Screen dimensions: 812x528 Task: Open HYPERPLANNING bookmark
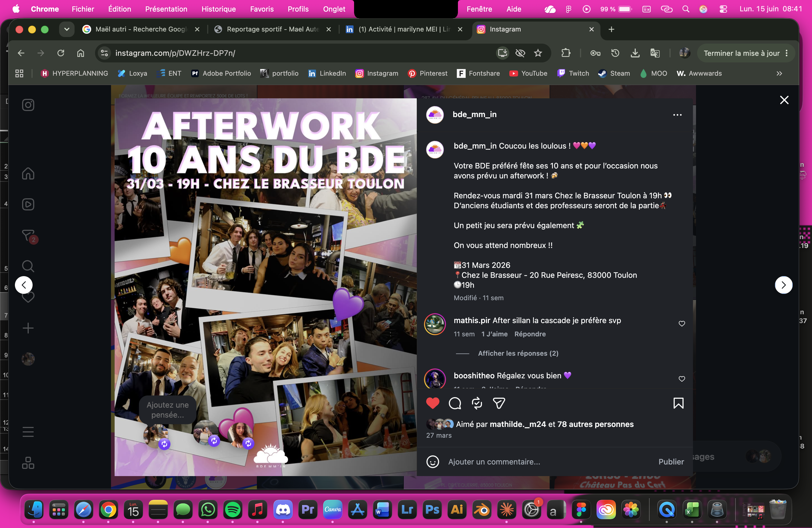[x=74, y=73]
